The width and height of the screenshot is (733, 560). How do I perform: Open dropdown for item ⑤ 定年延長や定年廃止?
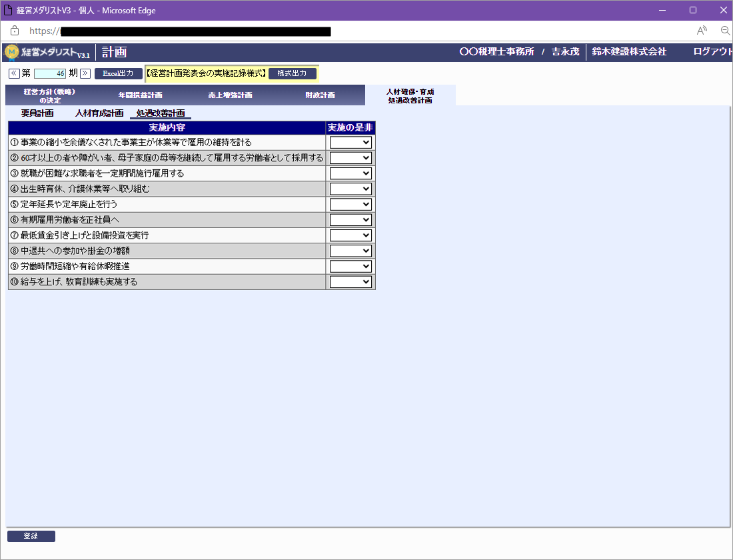pos(351,204)
